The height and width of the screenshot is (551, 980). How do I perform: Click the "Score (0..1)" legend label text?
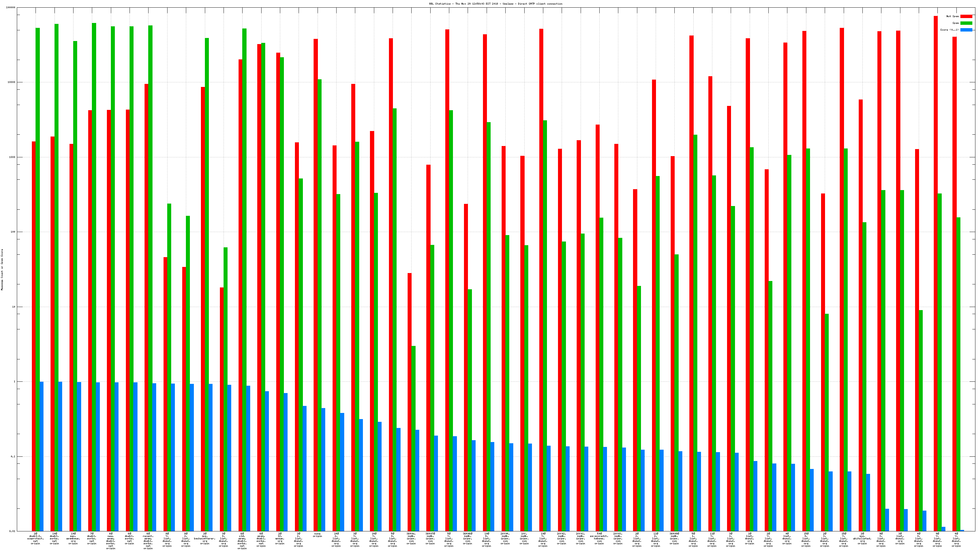click(x=949, y=30)
